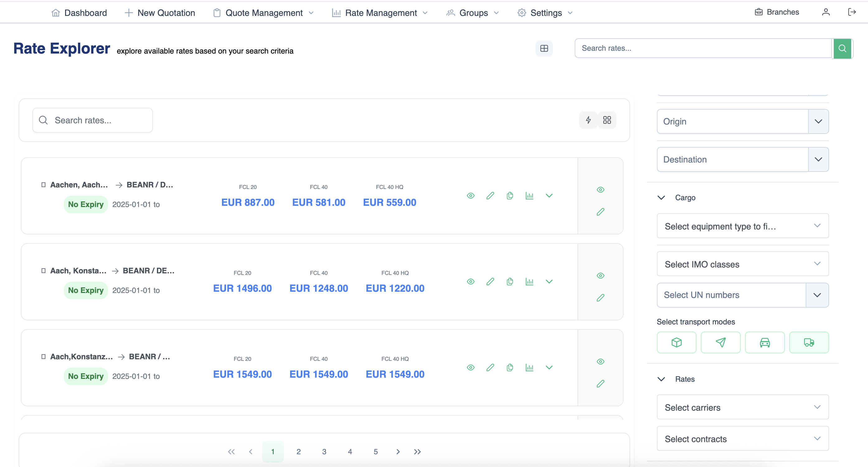The image size is (868, 467).
Task: Go to page 3 of results
Action: 324,451
